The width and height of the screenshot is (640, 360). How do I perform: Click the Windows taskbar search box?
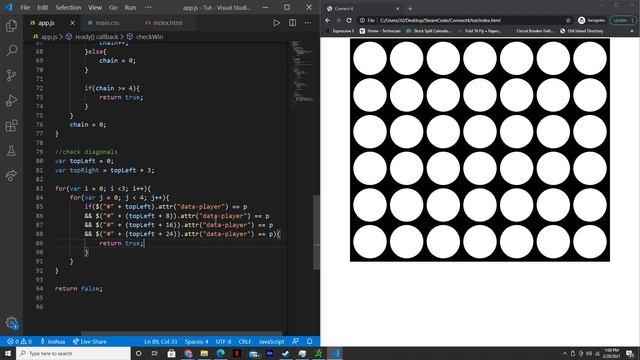pyautogui.click(x=73, y=353)
